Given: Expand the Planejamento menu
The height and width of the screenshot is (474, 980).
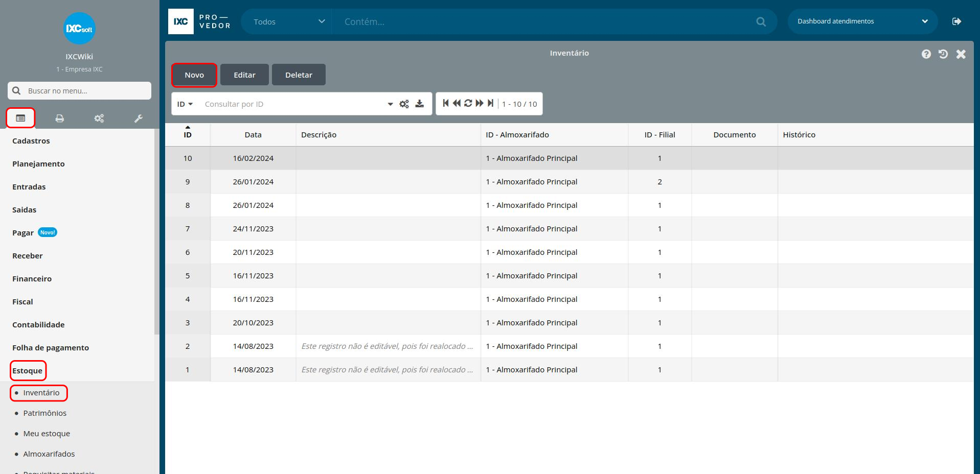Looking at the screenshot, I should [x=38, y=164].
